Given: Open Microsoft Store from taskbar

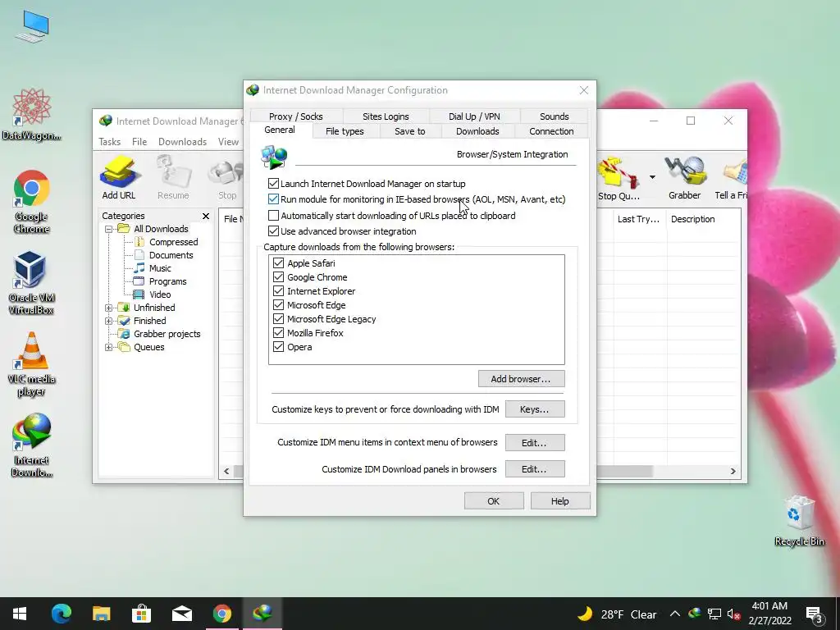Looking at the screenshot, I should click(141, 614).
